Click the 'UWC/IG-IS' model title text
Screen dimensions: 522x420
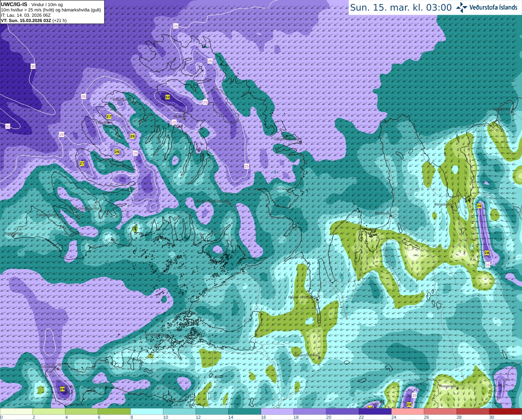pyautogui.click(x=14, y=4)
